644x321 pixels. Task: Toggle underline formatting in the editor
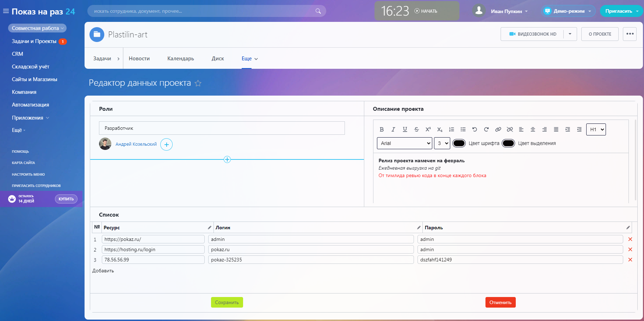pyautogui.click(x=405, y=129)
